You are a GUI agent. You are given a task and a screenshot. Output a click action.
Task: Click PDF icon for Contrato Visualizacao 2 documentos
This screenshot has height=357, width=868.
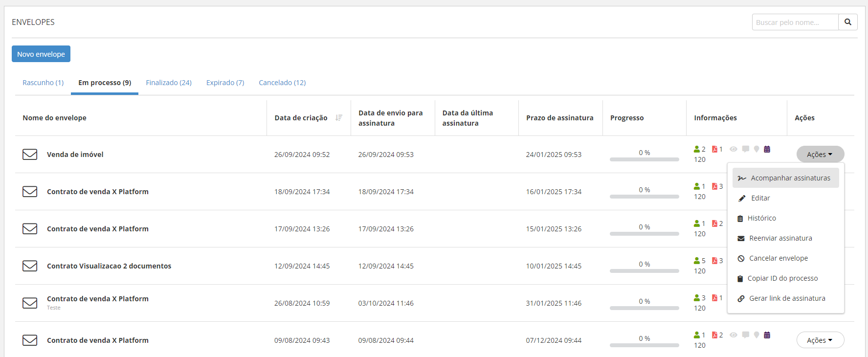tap(714, 261)
